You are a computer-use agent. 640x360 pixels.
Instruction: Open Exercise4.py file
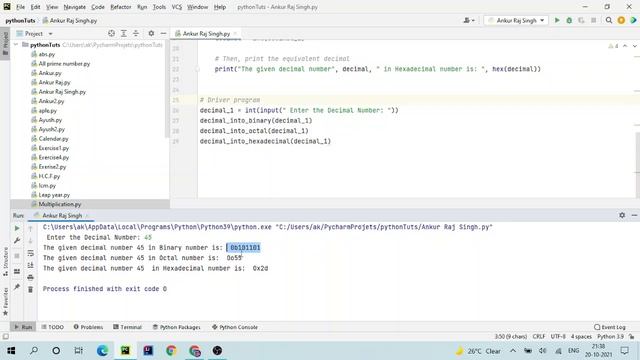[x=53, y=158]
